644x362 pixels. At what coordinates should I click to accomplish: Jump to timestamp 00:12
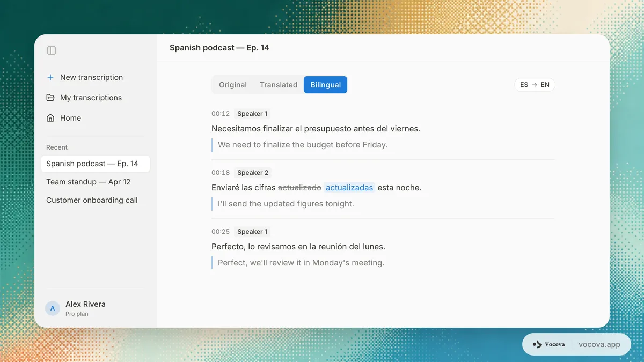click(221, 114)
